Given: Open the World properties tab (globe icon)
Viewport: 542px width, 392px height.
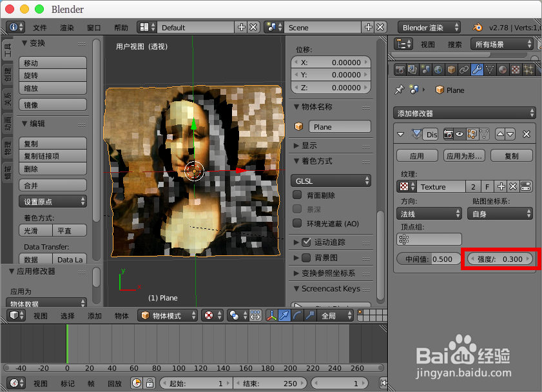Looking at the screenshot, I should click(438, 70).
